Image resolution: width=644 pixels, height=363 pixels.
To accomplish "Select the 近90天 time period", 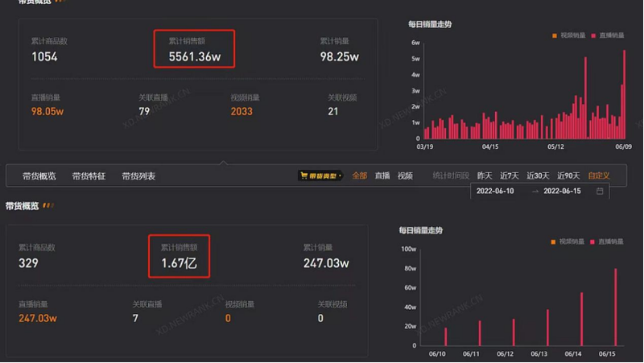I will point(568,175).
